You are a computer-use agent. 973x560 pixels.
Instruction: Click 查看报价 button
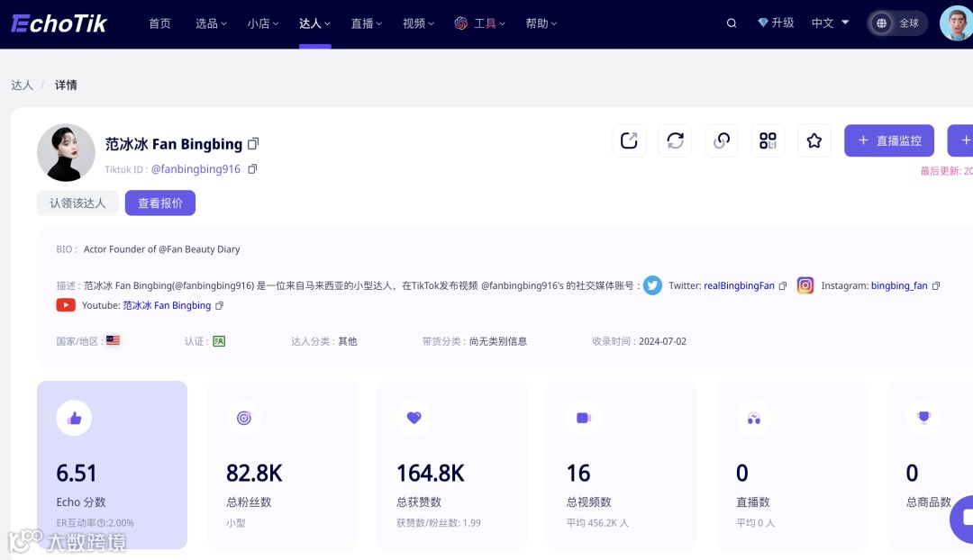tap(160, 203)
